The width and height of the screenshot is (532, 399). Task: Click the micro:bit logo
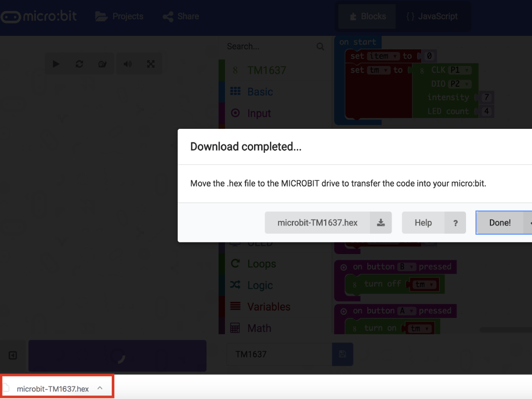click(x=38, y=16)
